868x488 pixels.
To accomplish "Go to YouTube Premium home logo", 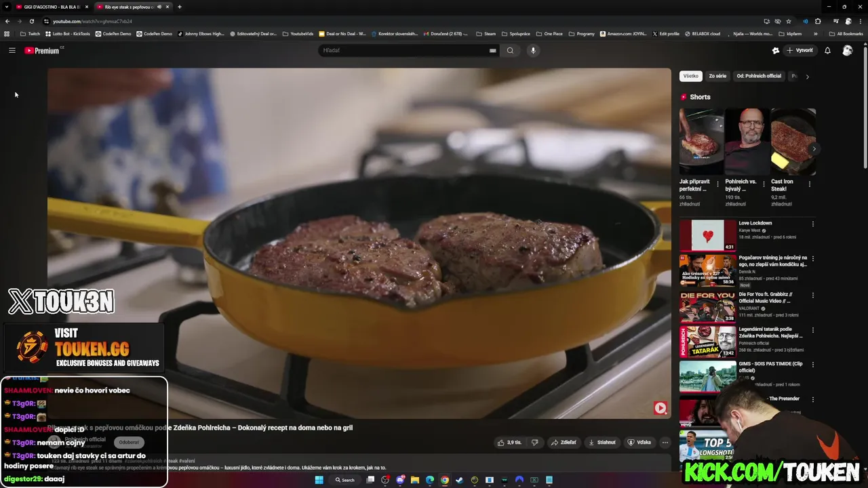I will 43,50.
